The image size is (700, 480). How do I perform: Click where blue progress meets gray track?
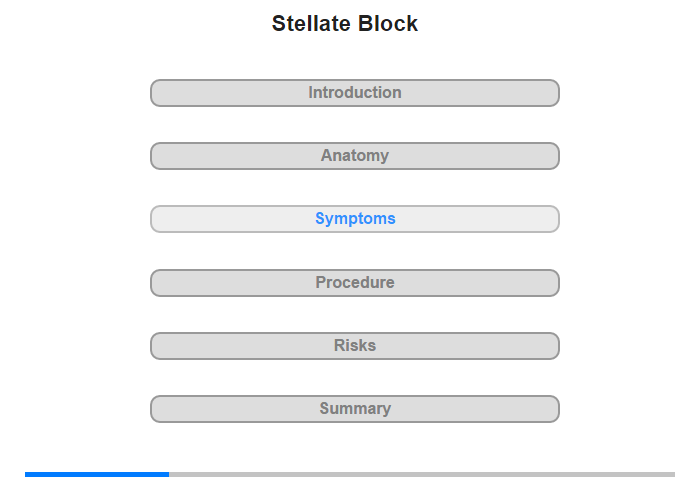click(x=169, y=474)
